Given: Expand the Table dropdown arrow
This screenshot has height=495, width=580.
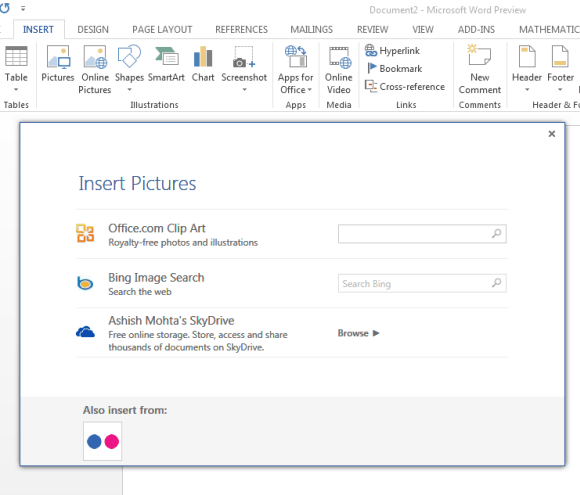Looking at the screenshot, I should point(16,90).
